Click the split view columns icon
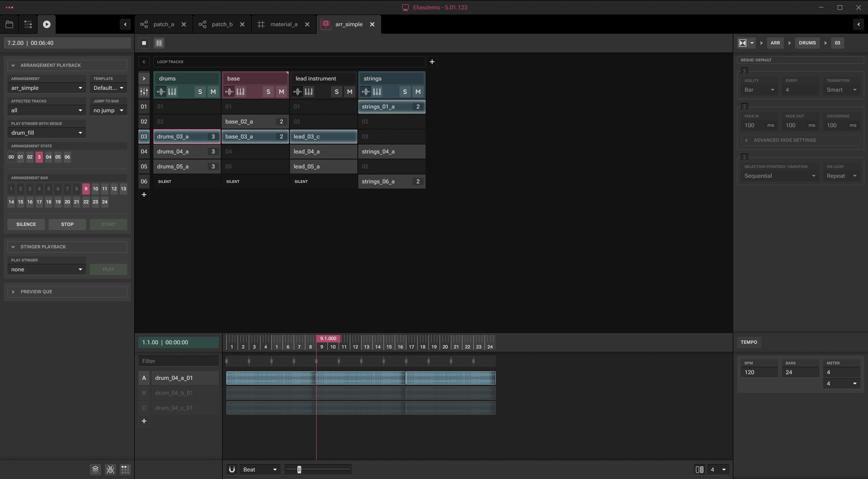Screen dimensions: 868x479 700,470
